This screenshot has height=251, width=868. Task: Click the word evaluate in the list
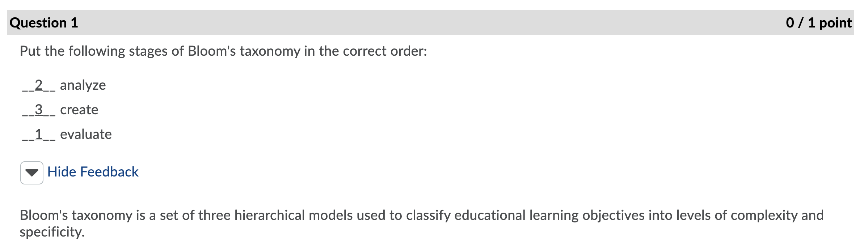pos(86,135)
